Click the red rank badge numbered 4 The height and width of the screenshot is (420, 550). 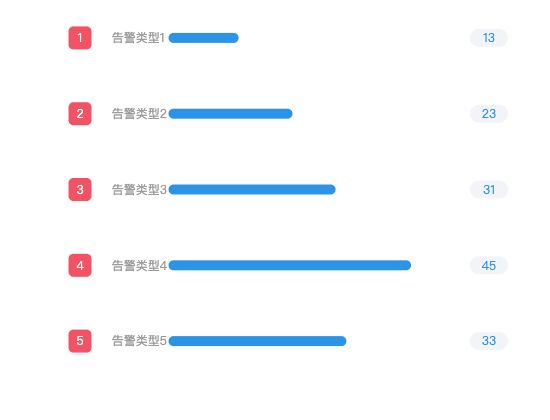(x=80, y=265)
